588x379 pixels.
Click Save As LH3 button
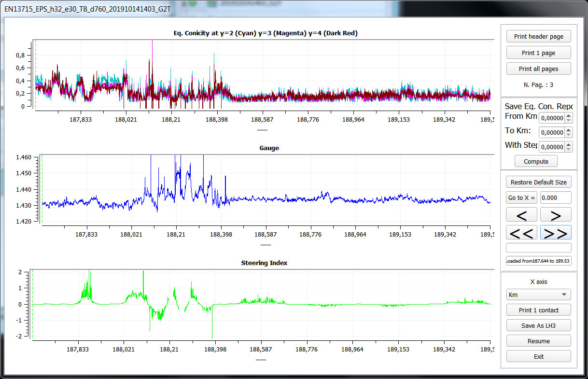(538, 325)
